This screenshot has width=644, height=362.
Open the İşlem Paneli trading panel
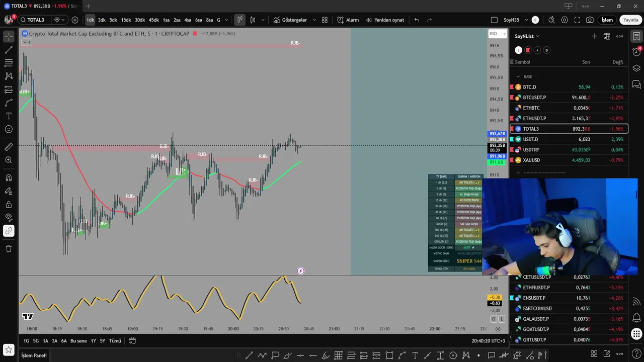(34, 355)
